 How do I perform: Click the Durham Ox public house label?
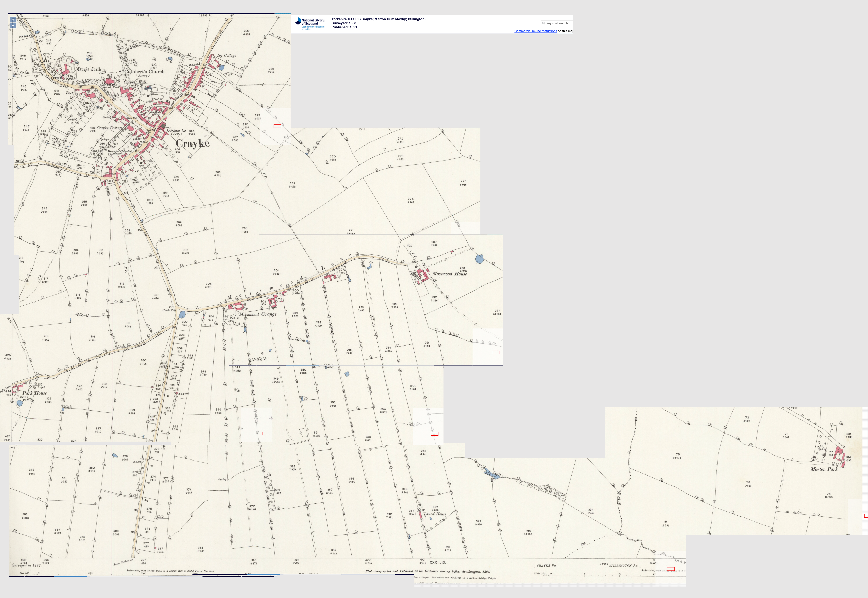[x=176, y=131]
